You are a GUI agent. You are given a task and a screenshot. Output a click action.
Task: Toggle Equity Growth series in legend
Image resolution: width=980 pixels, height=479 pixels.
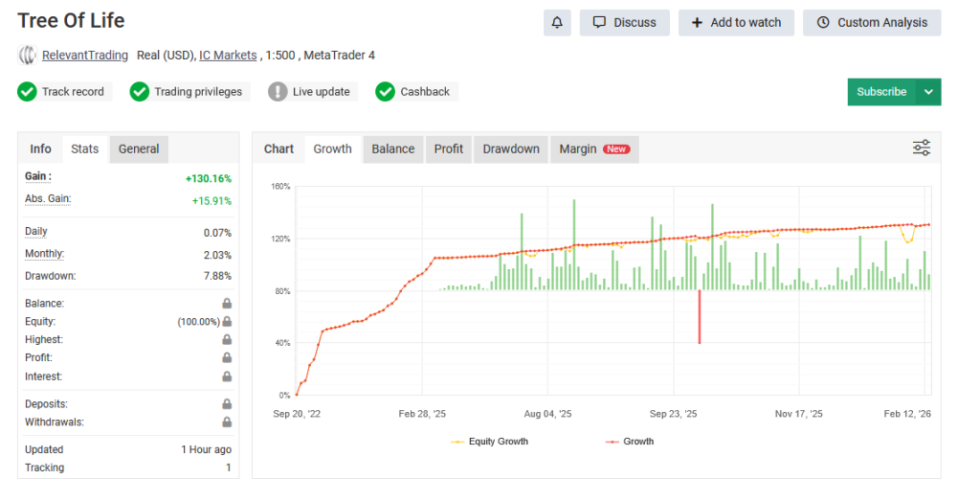488,442
